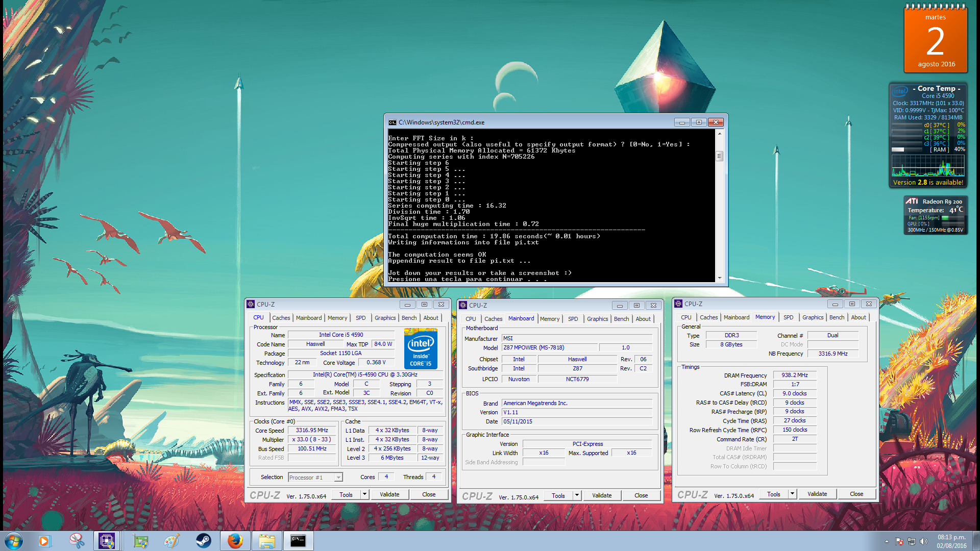Open SPD tab in middle CPU-Z window
Viewport: 980px width, 551px height.
[x=573, y=319]
